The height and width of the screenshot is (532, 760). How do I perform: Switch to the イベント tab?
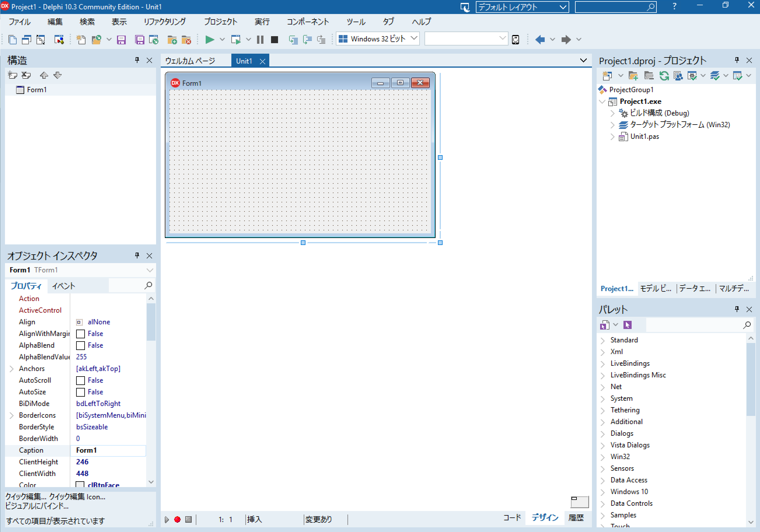[64, 286]
